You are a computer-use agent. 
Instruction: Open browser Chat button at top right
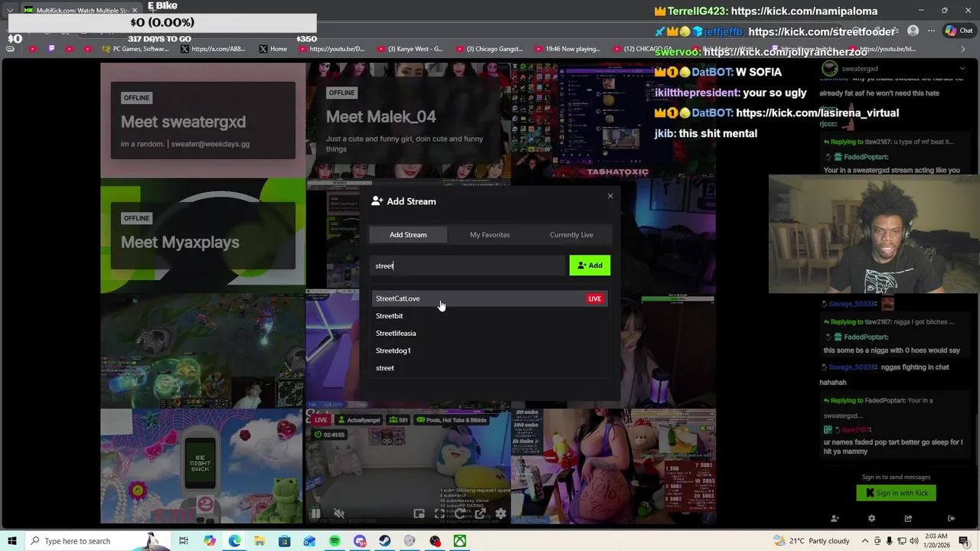tap(959, 31)
